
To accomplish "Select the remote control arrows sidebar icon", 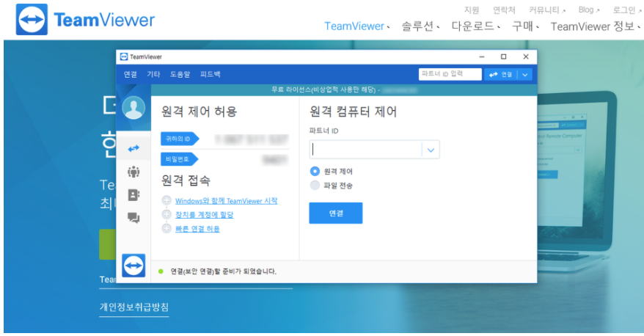I will point(133,148).
